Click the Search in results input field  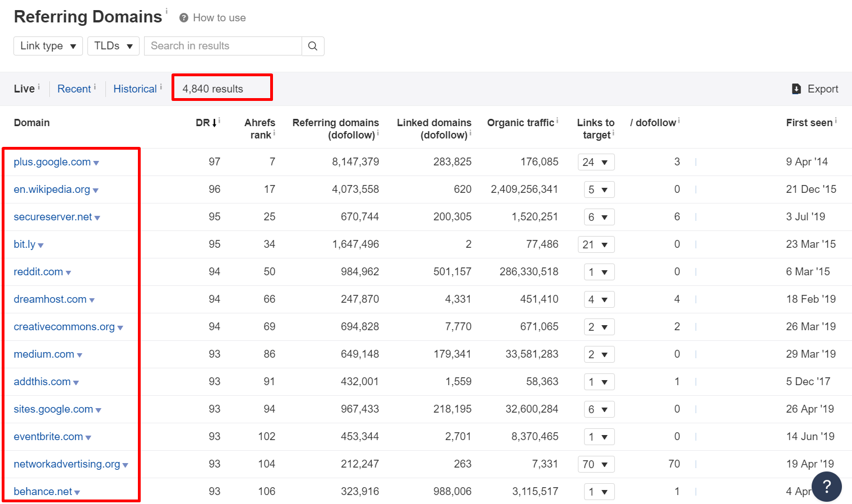(223, 46)
